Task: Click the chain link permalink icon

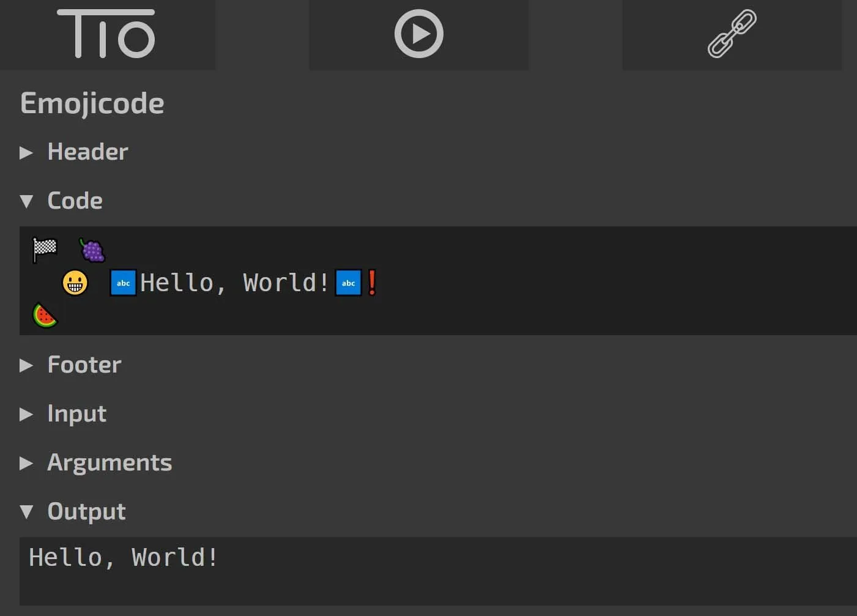Action: [x=732, y=34]
